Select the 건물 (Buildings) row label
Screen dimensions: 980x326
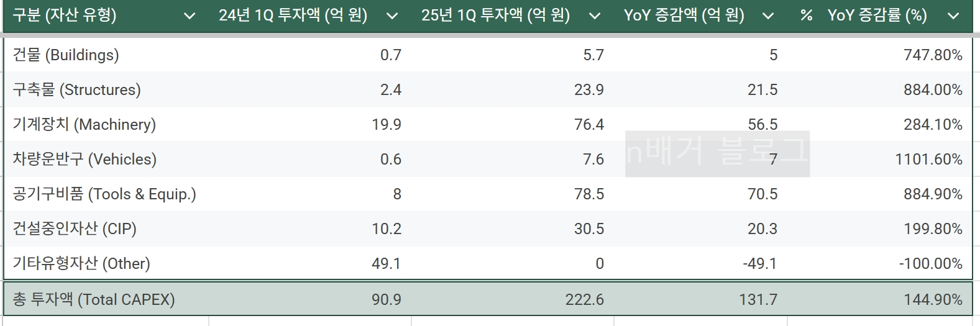click(65, 55)
